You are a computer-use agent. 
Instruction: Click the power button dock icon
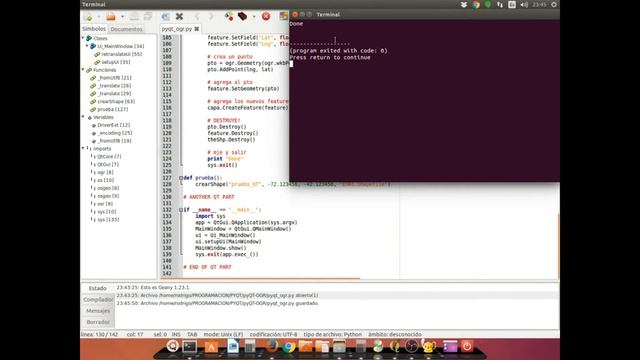(467, 347)
